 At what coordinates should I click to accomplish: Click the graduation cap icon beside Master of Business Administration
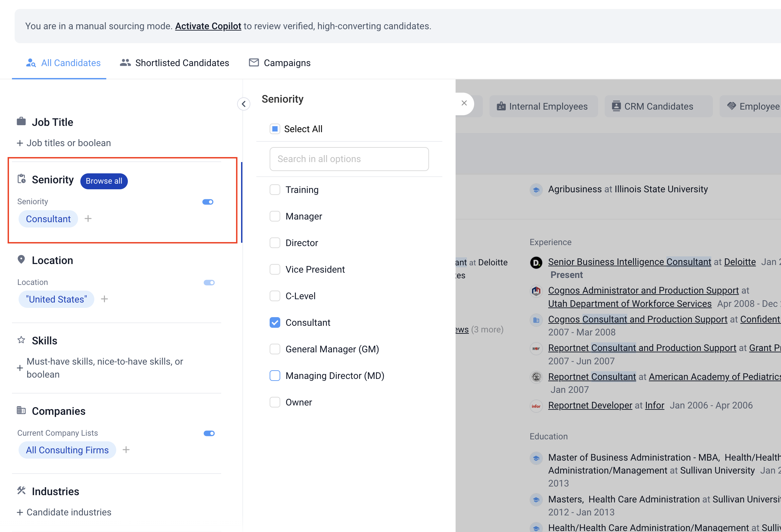tap(536, 458)
